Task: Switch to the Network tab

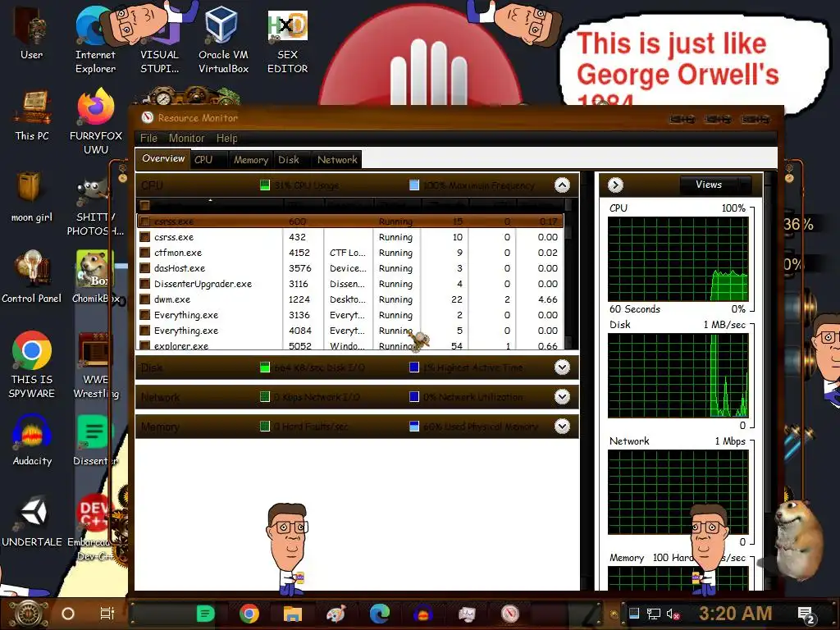Action: pos(337,160)
